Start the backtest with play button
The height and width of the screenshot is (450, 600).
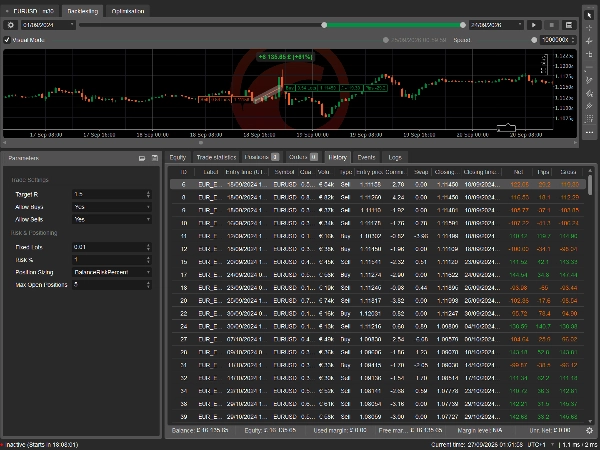533,25
